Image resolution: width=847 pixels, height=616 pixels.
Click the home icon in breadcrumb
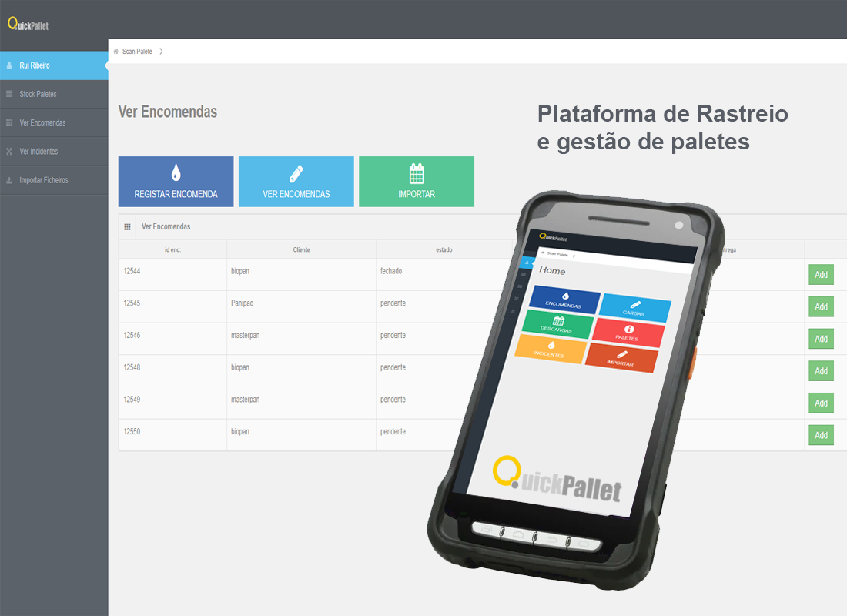(x=115, y=52)
